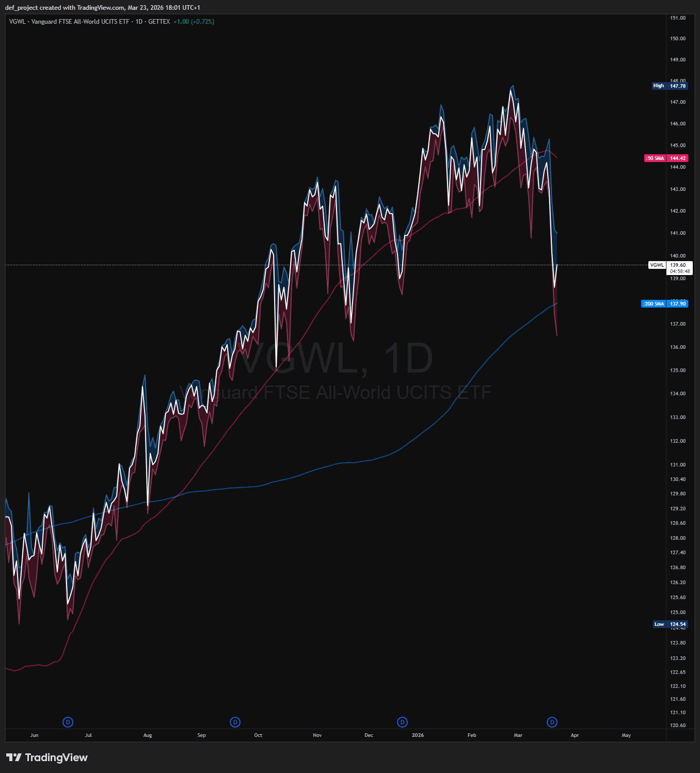Click the VGWL 139.60 current price tag
The width and height of the screenshot is (700, 773).
[x=670, y=265]
